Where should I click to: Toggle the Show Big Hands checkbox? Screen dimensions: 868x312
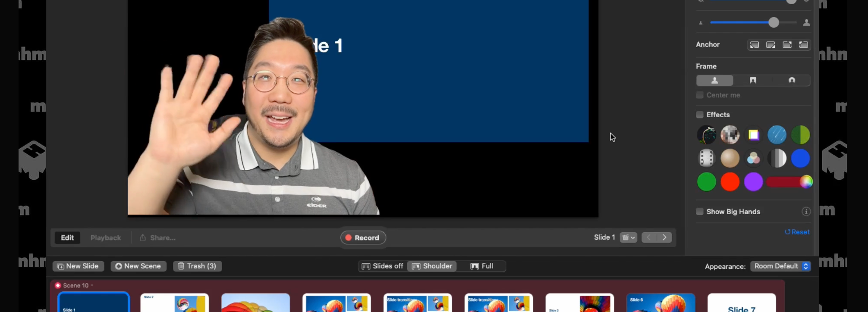pos(700,212)
